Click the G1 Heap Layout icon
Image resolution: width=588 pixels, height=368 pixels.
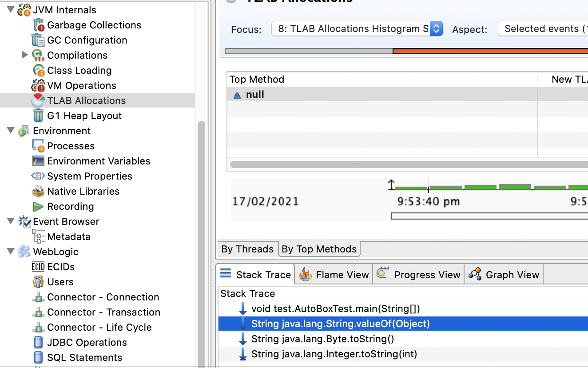tap(39, 116)
